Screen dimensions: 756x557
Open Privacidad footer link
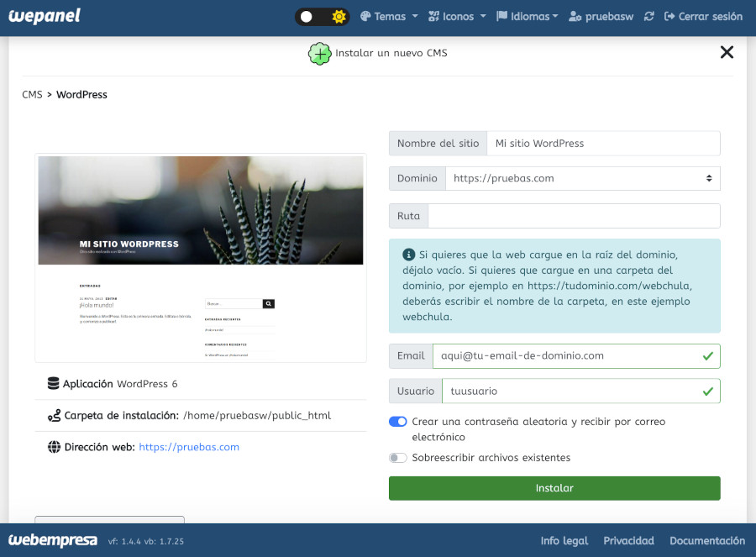pos(628,540)
